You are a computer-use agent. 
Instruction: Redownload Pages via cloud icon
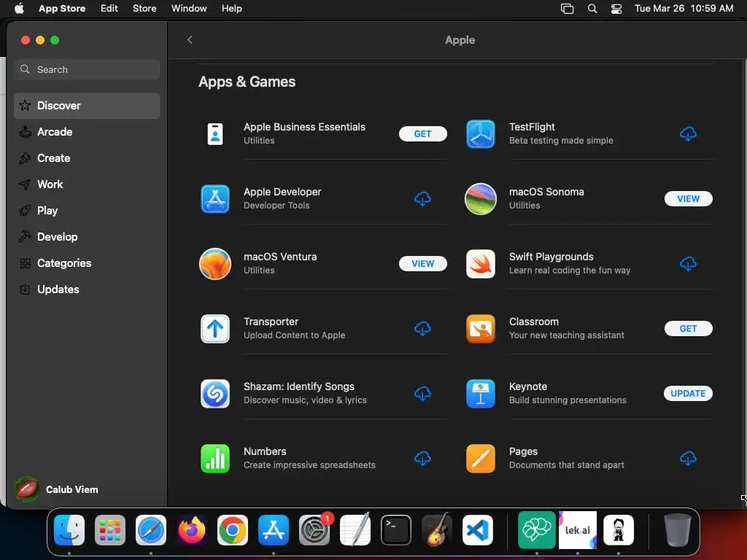click(x=688, y=458)
